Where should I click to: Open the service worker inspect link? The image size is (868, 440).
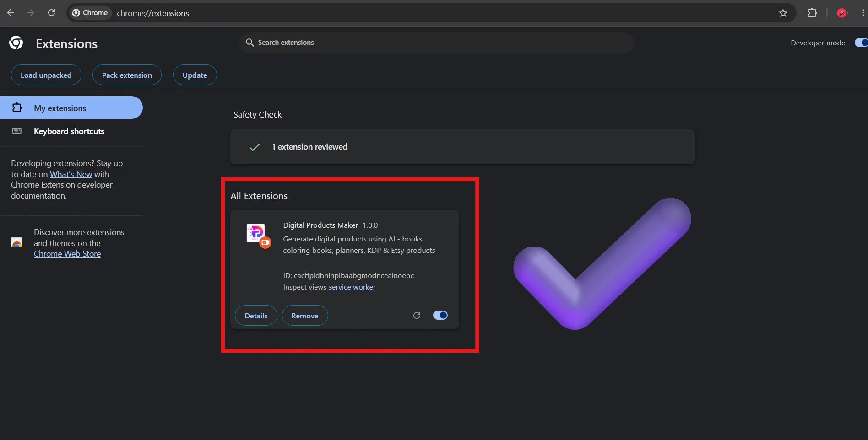[352, 287]
